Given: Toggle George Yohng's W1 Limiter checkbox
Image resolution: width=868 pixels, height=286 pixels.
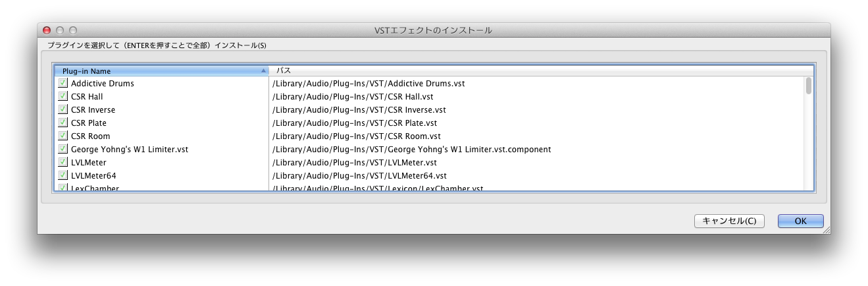Looking at the screenshot, I should [x=63, y=150].
